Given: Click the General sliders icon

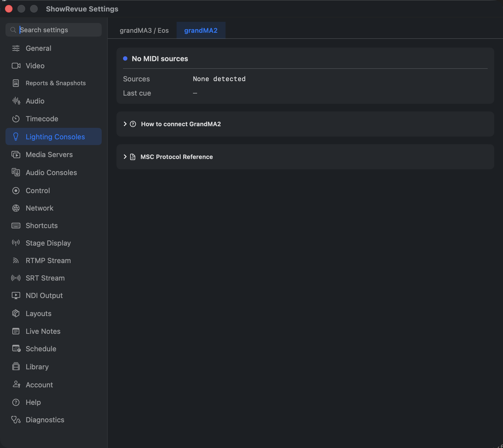Looking at the screenshot, I should 16,48.
